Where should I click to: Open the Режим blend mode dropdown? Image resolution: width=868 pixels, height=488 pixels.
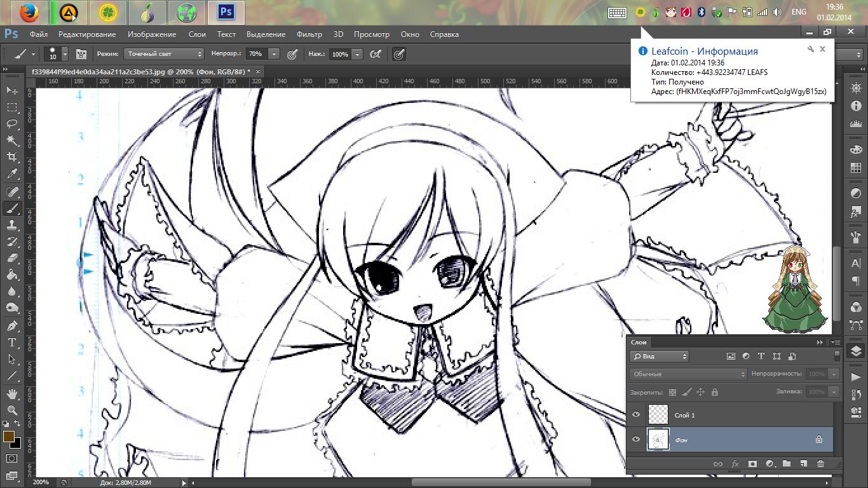coord(164,55)
